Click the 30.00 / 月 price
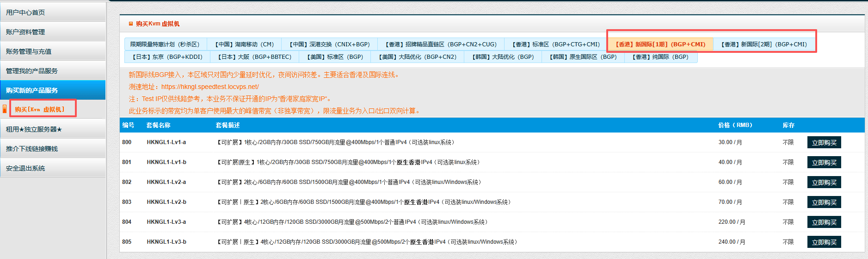 (730, 142)
